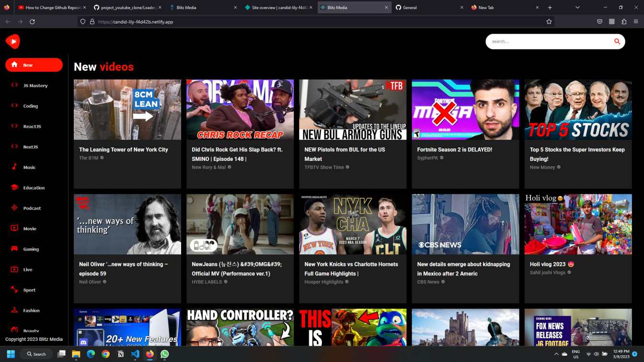
Task: Click the red search magnifier icon
Action: pyautogui.click(x=617, y=41)
